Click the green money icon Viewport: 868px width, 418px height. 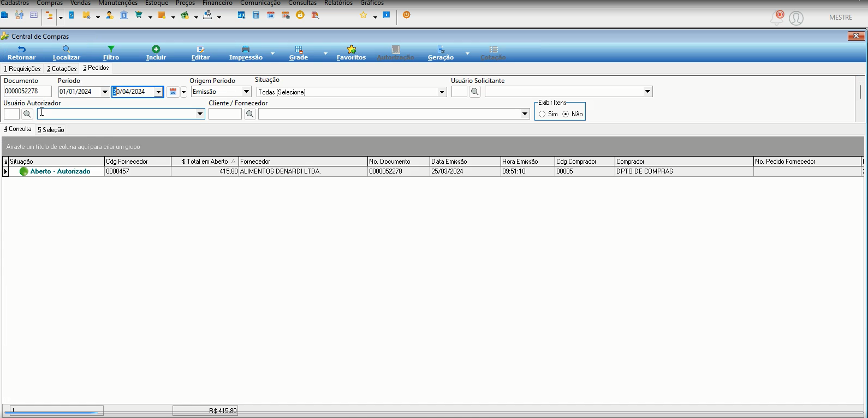[x=185, y=15]
